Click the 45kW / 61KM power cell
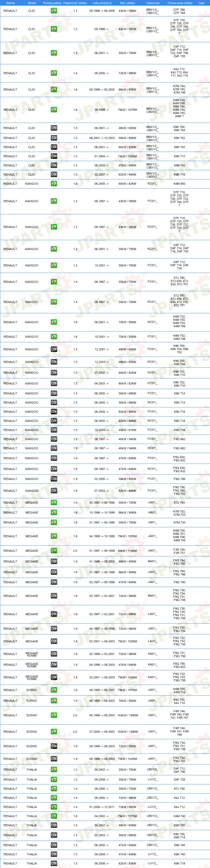Viewport: 210px width, 868px height. click(127, 430)
